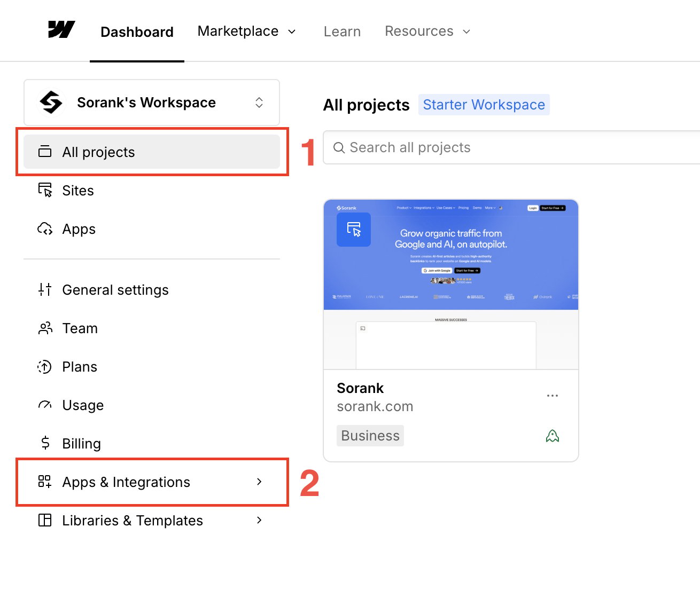Click the search magnifier icon

tap(339, 147)
